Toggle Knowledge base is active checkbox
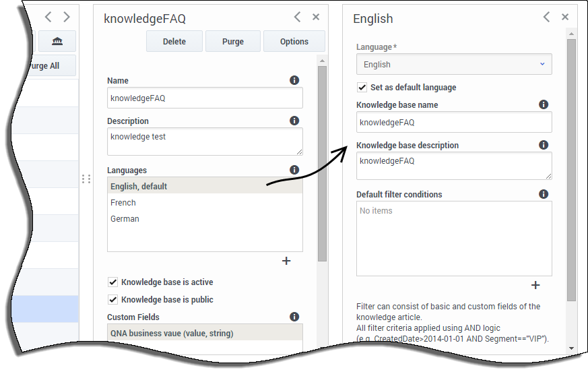 113,282
